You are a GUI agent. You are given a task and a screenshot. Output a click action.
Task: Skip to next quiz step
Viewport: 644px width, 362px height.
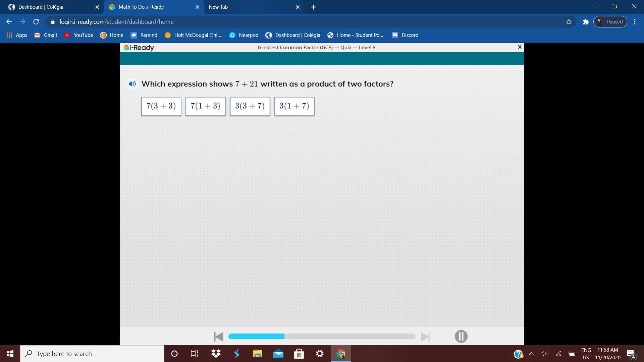[x=425, y=337]
